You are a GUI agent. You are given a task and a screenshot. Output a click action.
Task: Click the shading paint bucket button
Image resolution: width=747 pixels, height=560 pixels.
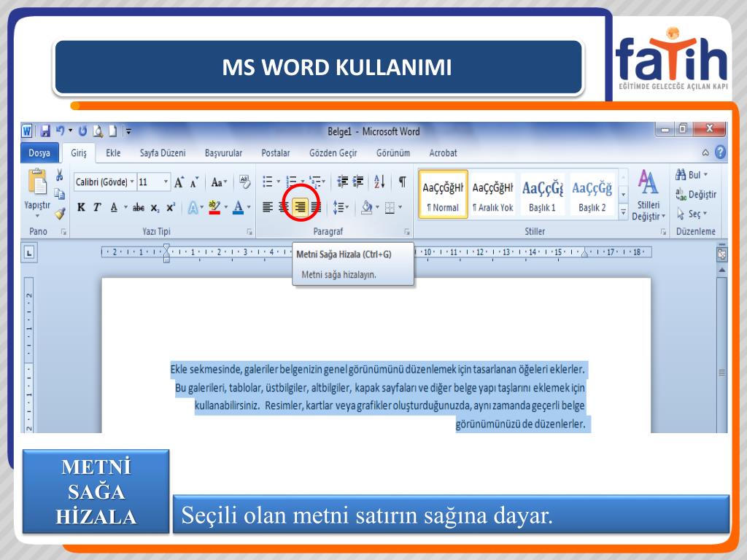click(366, 207)
